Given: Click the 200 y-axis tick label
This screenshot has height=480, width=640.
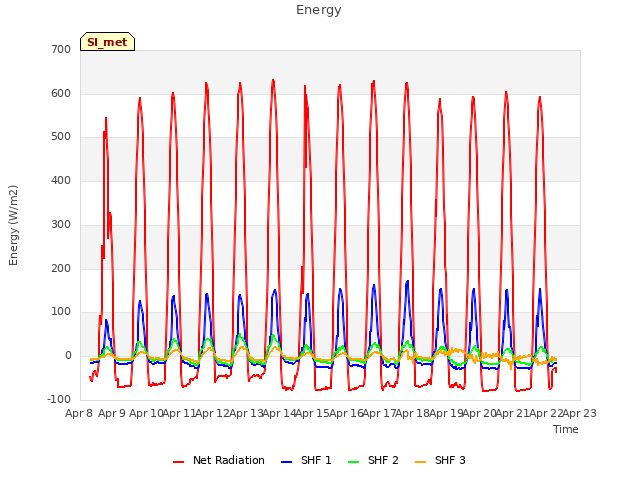Looking at the screenshot, I should (61, 269).
